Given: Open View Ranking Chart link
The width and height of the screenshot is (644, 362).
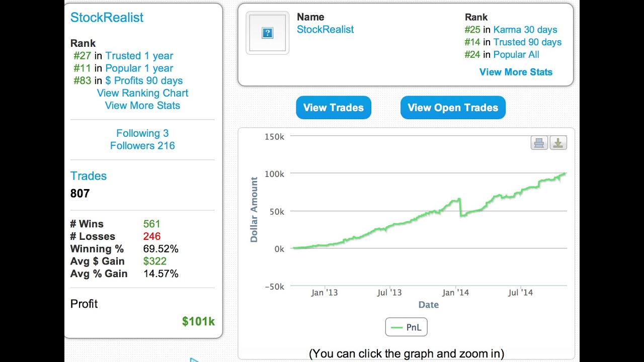Looking at the screenshot, I should (142, 93).
